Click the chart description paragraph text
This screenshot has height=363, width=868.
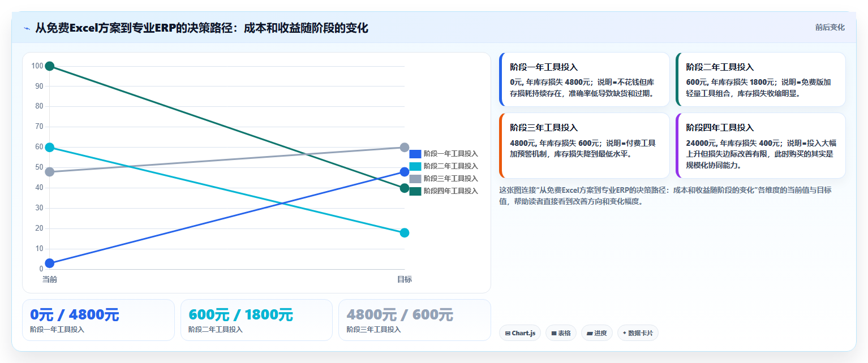click(665, 196)
